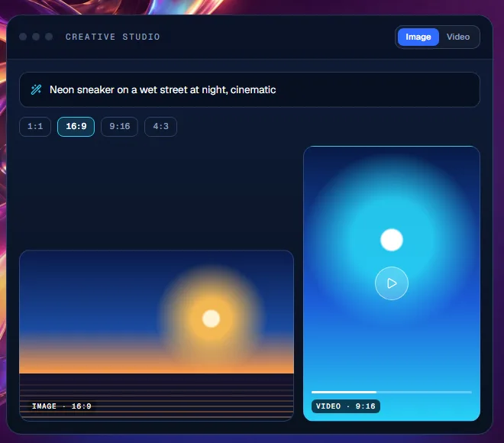This screenshot has width=504, height=443.
Task: Select the 16:9 aspect ratio
Action: pyautogui.click(x=76, y=126)
